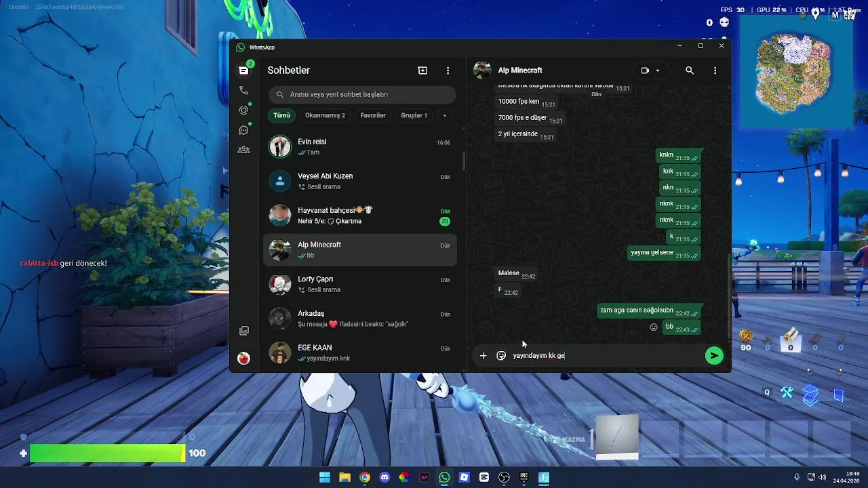
Task: React with the emoji icon beside the 'bb' message
Action: 654,327
